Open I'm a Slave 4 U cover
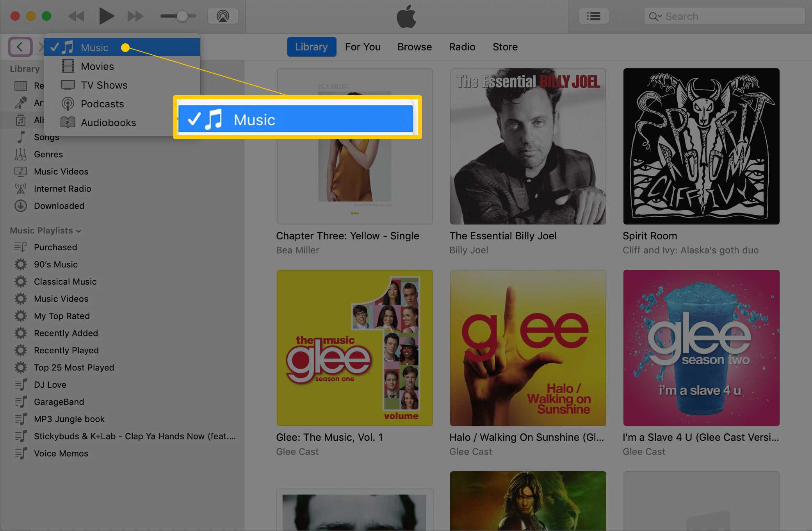812x531 pixels. click(x=701, y=347)
